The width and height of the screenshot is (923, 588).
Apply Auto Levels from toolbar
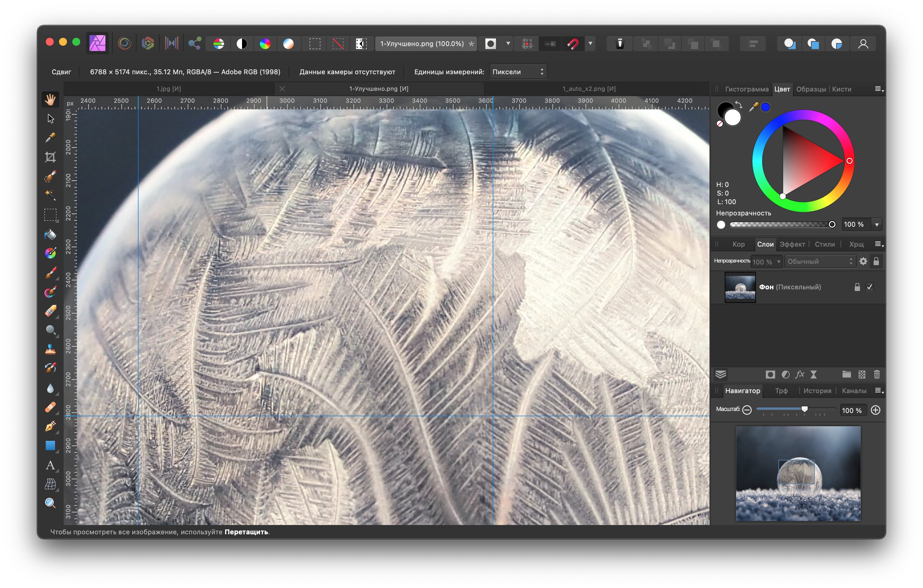click(219, 44)
